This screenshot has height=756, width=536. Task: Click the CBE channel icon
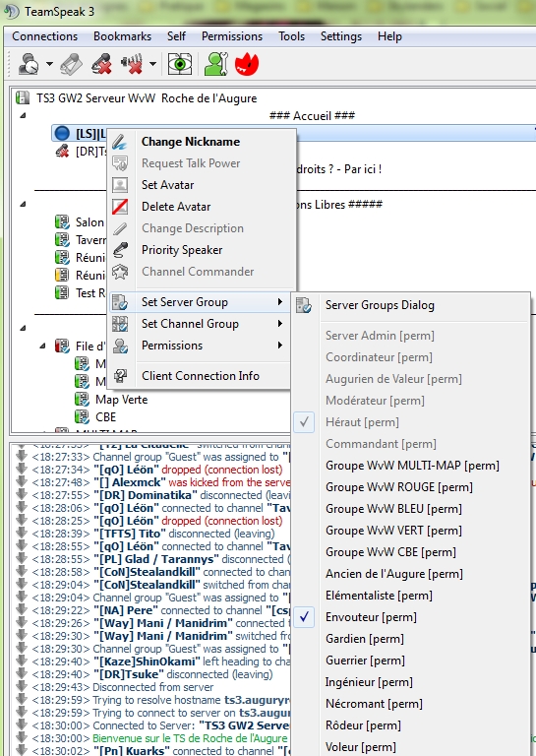coord(82,416)
